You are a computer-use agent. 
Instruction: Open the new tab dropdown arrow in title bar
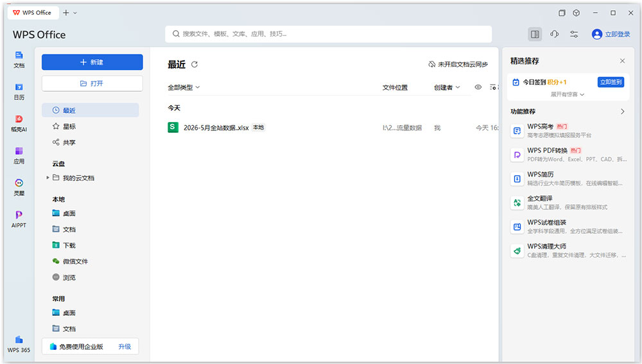point(75,13)
